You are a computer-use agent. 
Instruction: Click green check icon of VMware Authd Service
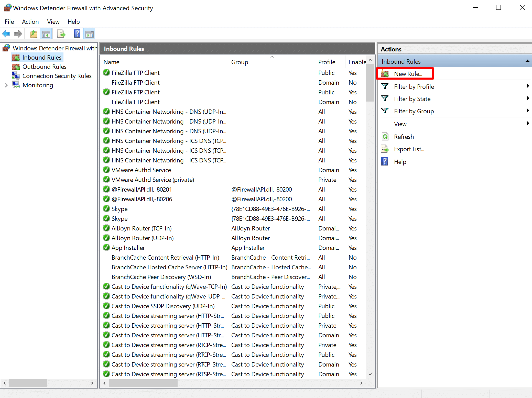pos(106,170)
